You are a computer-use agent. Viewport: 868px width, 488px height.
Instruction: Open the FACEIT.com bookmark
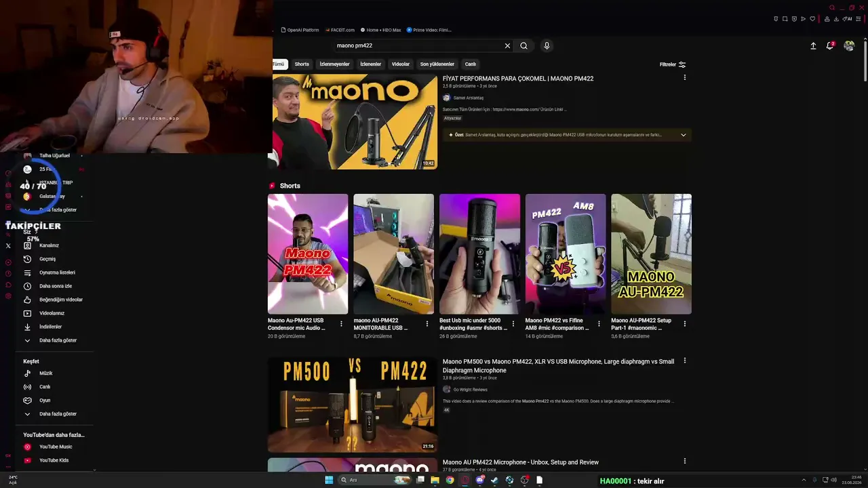click(x=340, y=30)
